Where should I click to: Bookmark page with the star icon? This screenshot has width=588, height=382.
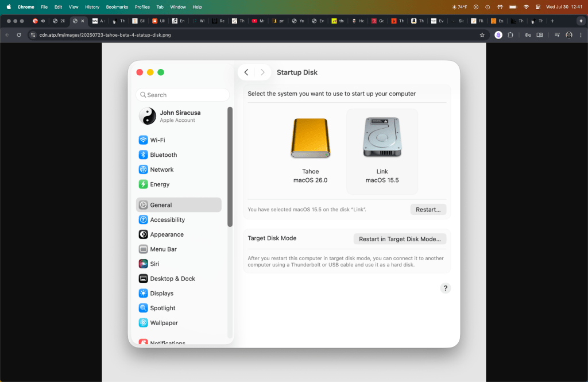[x=482, y=34]
